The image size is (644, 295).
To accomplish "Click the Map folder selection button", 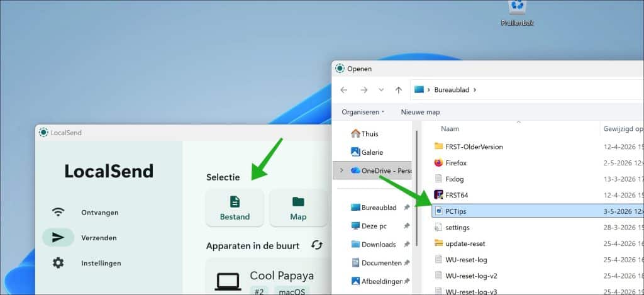I will point(298,208).
